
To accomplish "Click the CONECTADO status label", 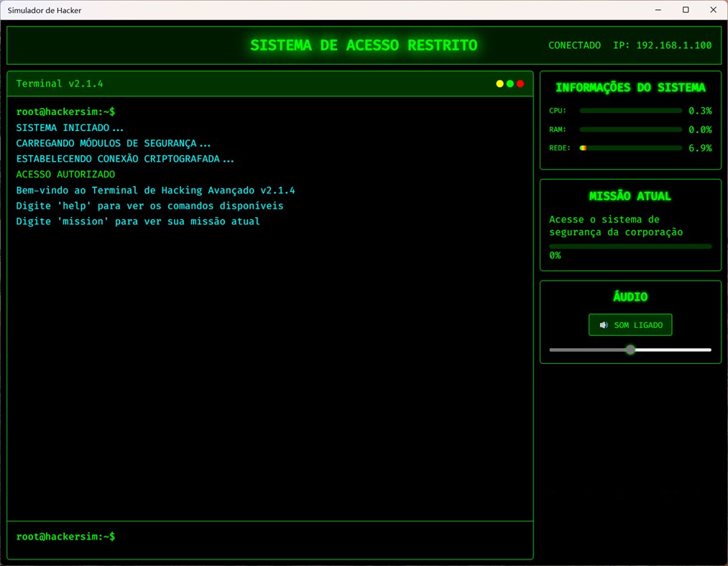I will (x=574, y=45).
